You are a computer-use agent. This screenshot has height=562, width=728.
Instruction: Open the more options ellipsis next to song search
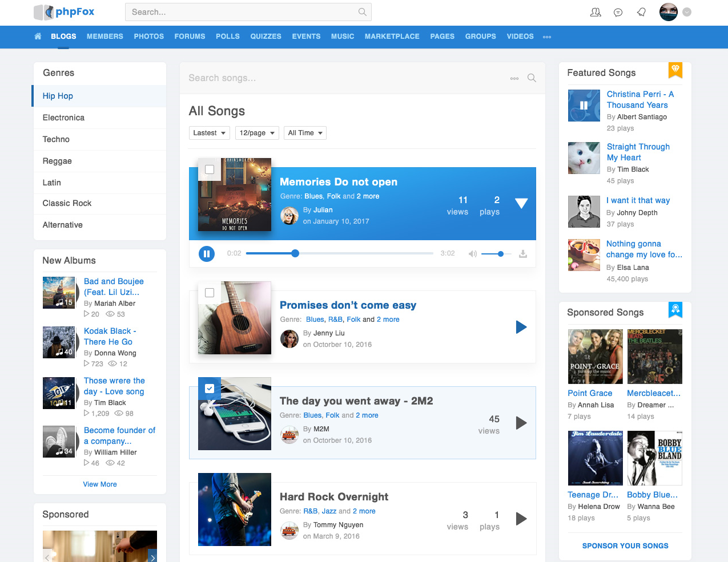(514, 78)
